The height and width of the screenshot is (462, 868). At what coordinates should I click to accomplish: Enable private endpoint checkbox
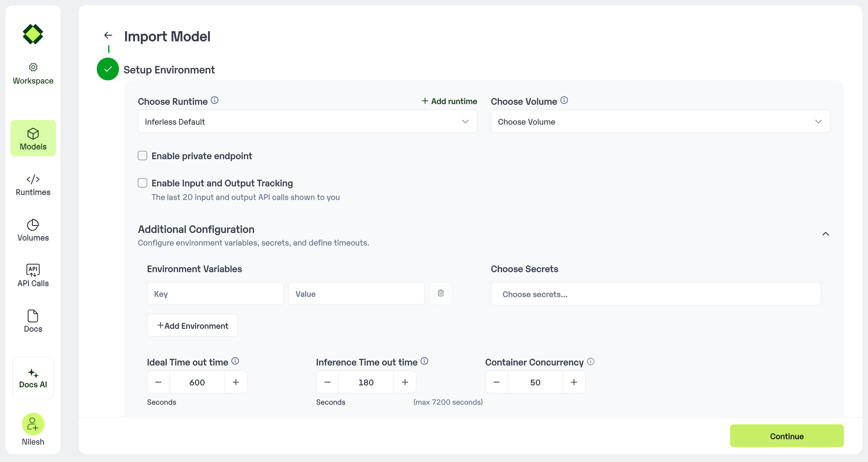(x=143, y=156)
